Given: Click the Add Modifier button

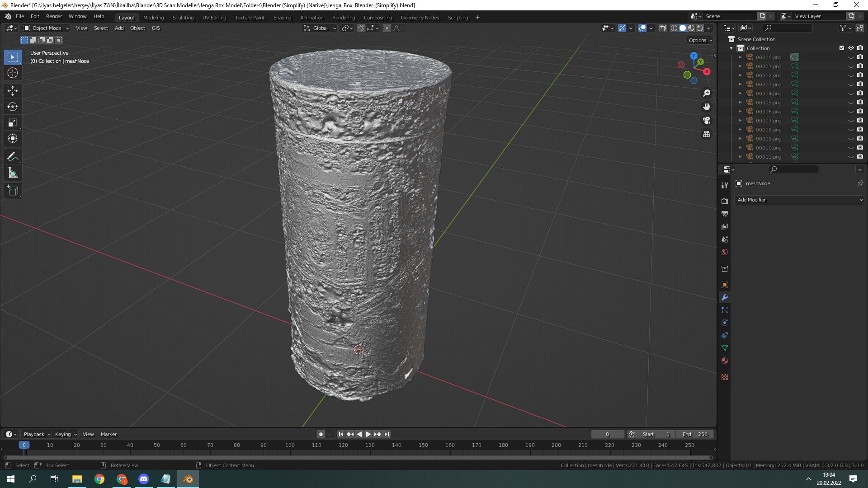Looking at the screenshot, I should click(798, 200).
